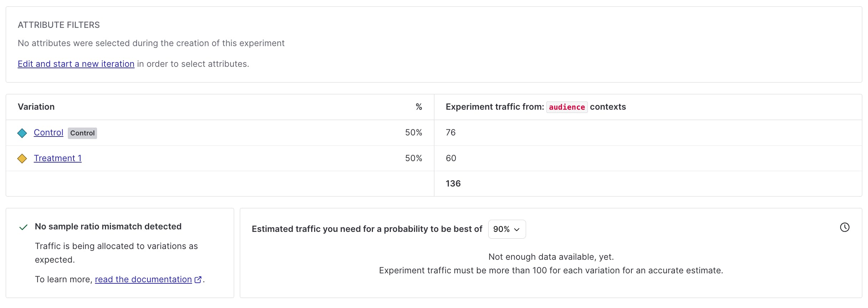Open the Treatment 1 variation link
Screen dimensions: 868x308
click(58, 158)
